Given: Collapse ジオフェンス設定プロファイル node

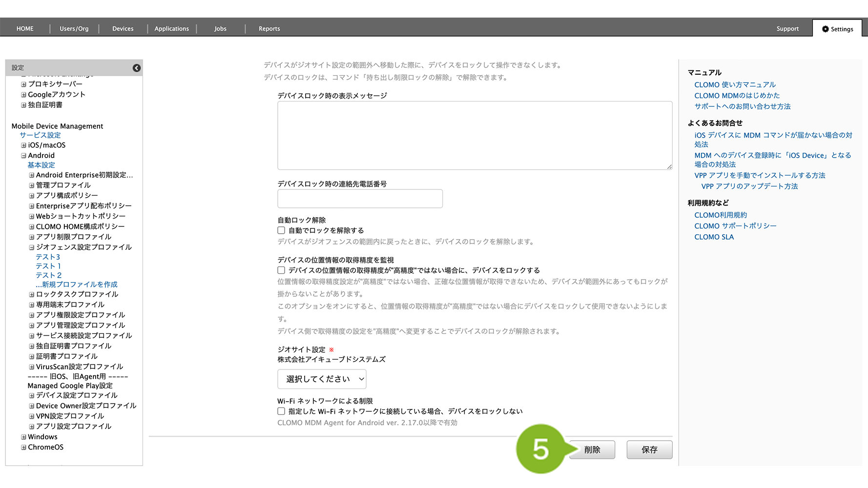Looking at the screenshot, I should [31, 247].
